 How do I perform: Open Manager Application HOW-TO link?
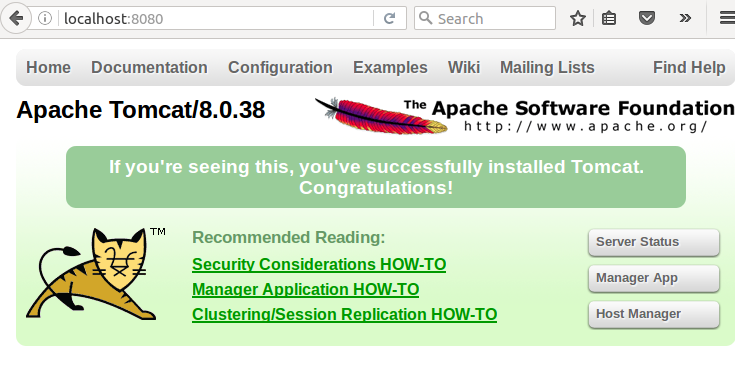click(x=305, y=289)
